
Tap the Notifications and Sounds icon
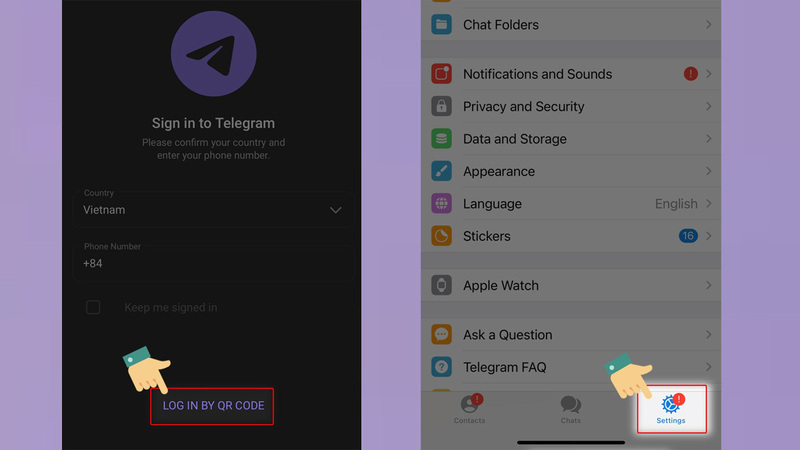(x=441, y=73)
